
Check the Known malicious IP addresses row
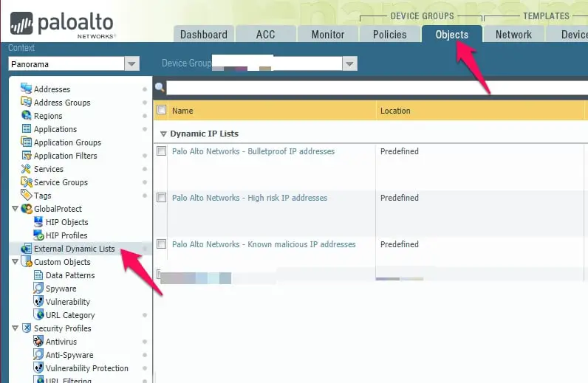161,244
